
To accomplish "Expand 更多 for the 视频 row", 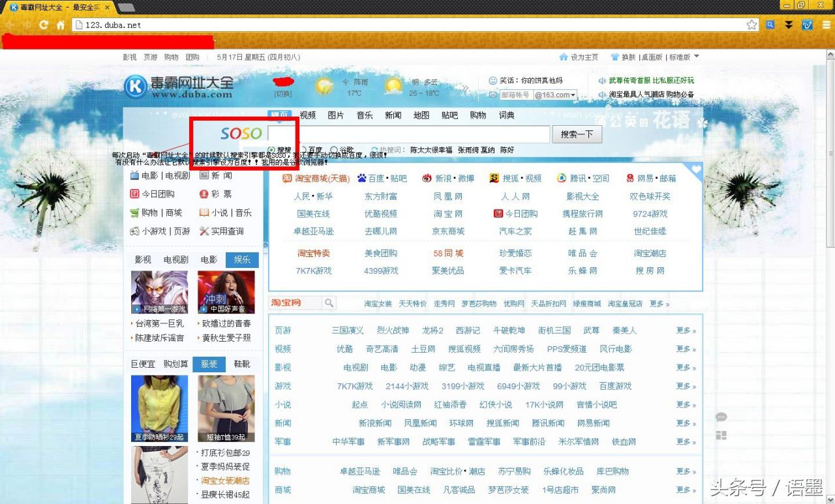I will pyautogui.click(x=684, y=348).
